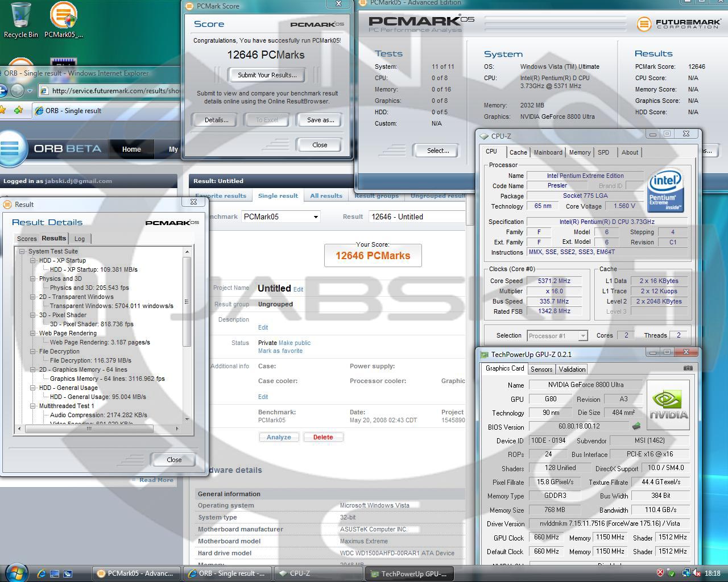Image resolution: width=728 pixels, height=582 pixels.
Task: Open the All results tab on ORB page
Action: coord(326,196)
